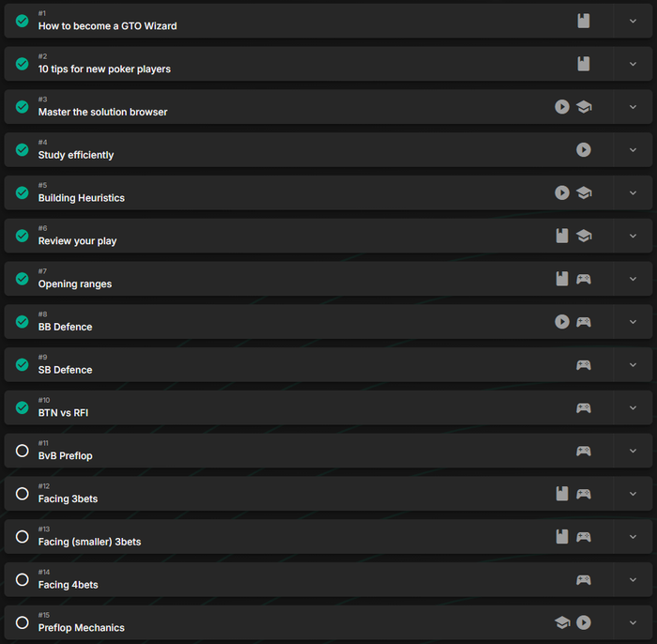Expand the Opening ranges lesson chevron

pos(633,279)
